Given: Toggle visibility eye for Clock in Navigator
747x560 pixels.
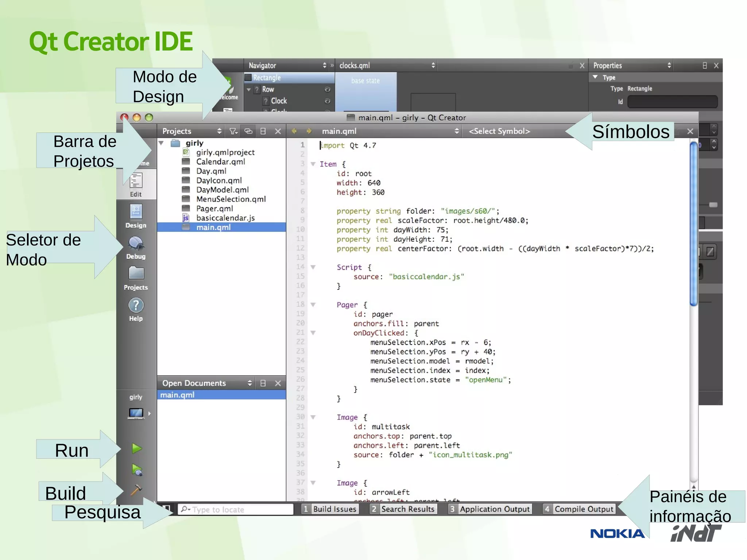Looking at the screenshot, I should pyautogui.click(x=328, y=101).
